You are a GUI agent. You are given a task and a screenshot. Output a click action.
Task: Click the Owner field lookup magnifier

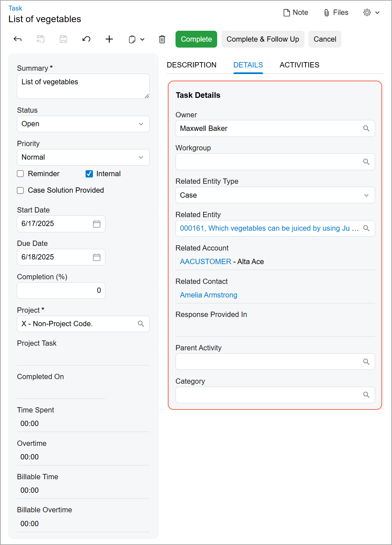pos(366,129)
